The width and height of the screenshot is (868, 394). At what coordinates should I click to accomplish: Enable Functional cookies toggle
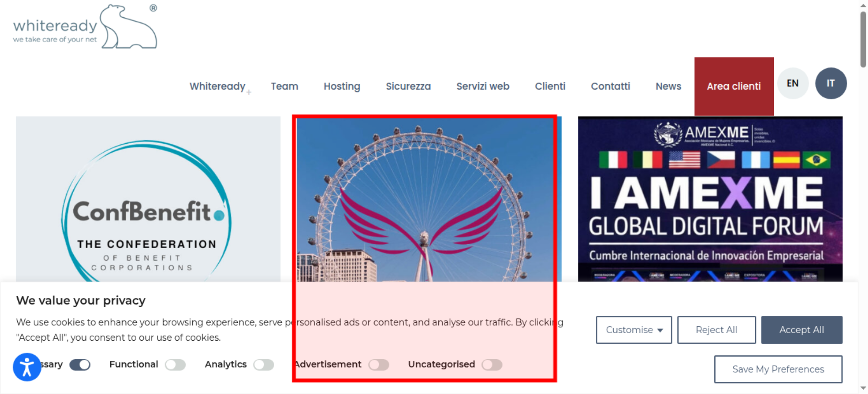point(175,364)
